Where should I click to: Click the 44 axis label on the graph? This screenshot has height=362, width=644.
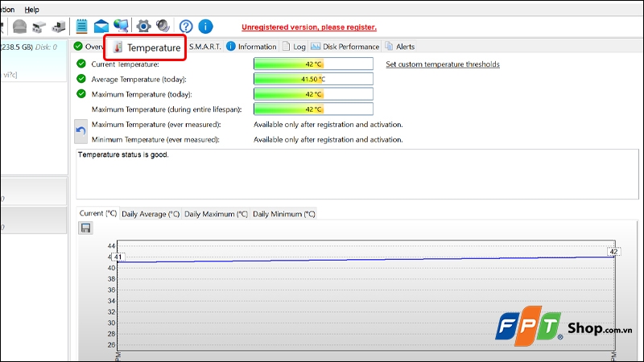pyautogui.click(x=111, y=246)
